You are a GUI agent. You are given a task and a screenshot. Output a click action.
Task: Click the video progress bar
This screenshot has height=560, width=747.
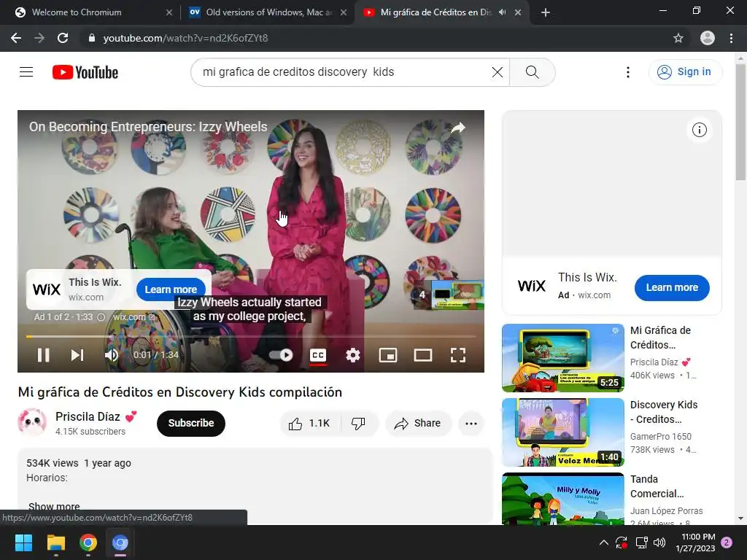(x=251, y=337)
